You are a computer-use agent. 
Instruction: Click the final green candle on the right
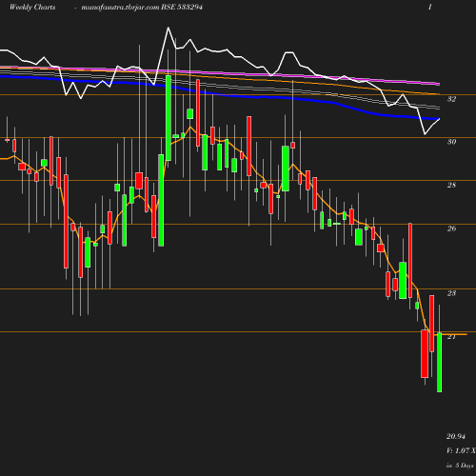(440, 363)
